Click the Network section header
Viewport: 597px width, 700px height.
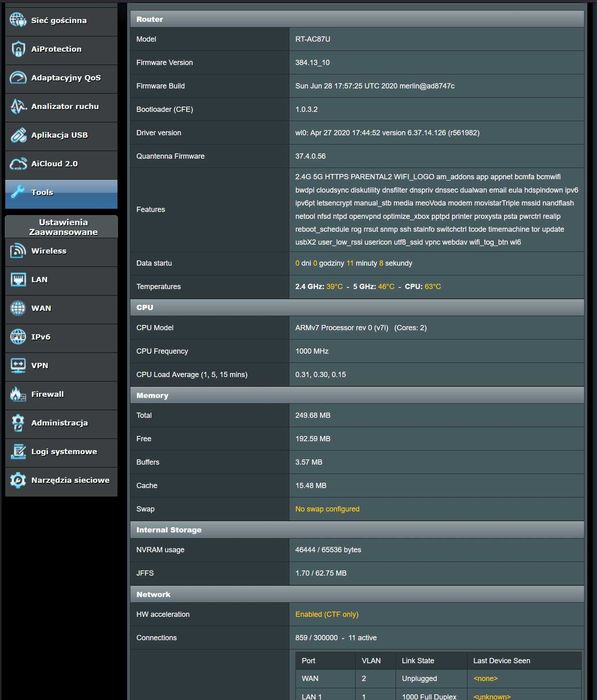coord(357,595)
